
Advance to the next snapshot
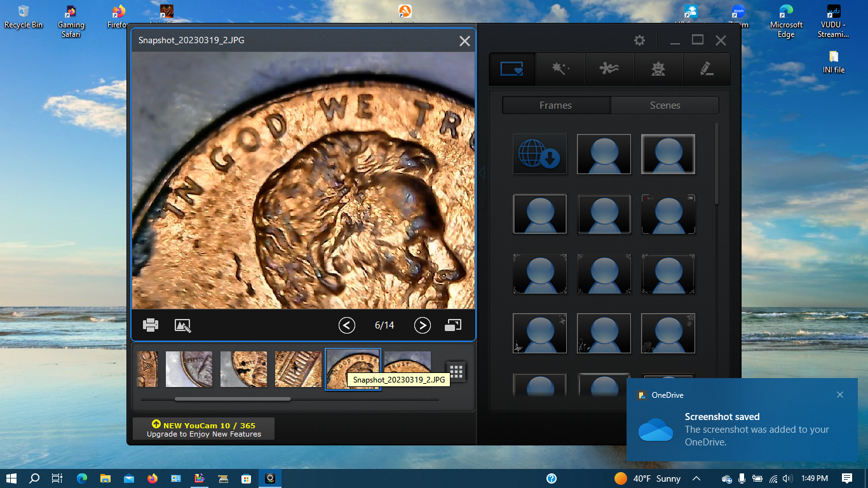[x=422, y=325]
